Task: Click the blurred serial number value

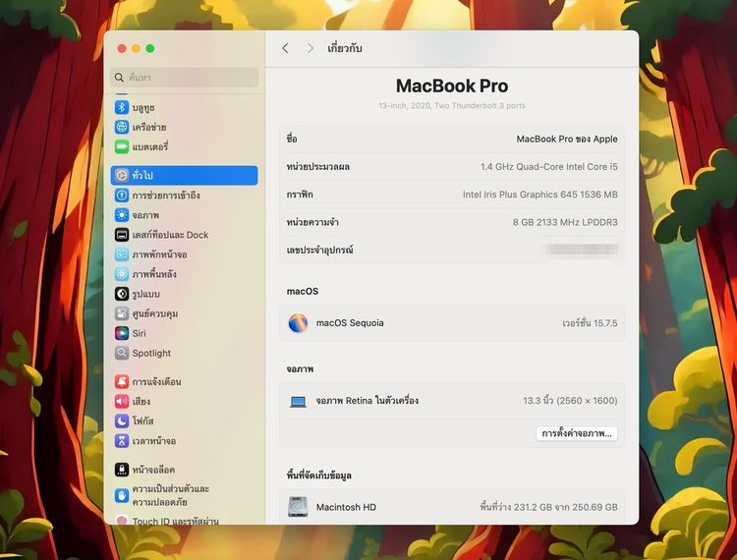Action: point(582,250)
